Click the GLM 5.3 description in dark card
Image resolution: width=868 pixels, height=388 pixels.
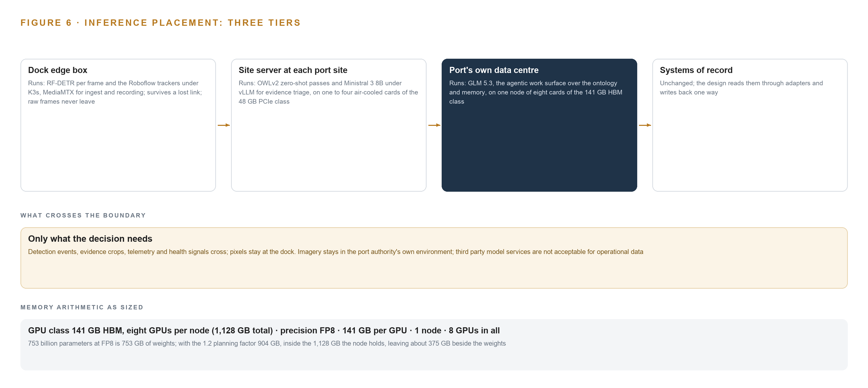point(536,92)
